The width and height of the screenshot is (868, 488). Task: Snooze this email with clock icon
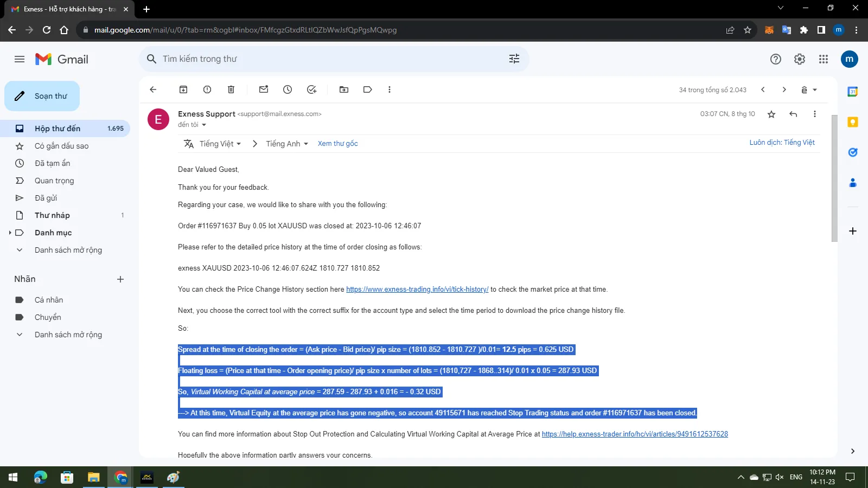288,89
